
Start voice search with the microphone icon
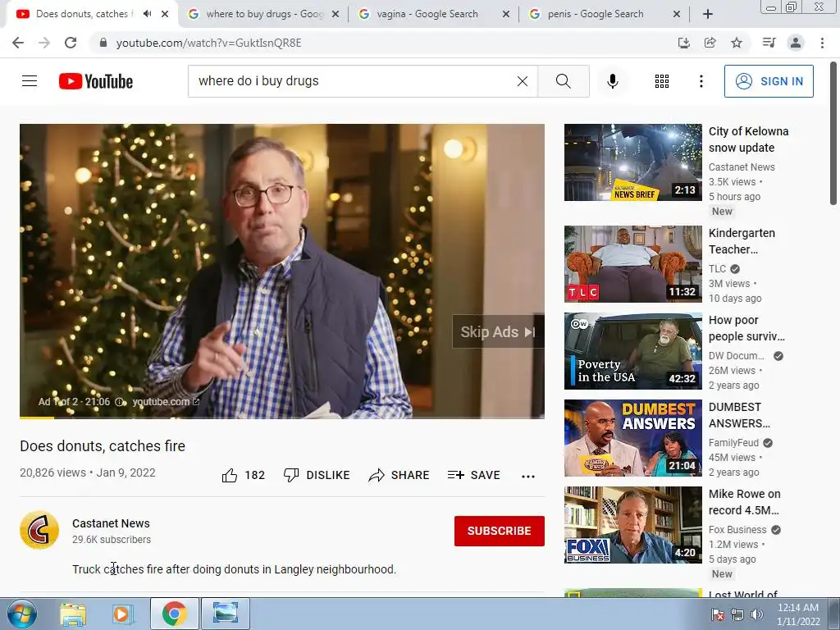[x=612, y=81]
